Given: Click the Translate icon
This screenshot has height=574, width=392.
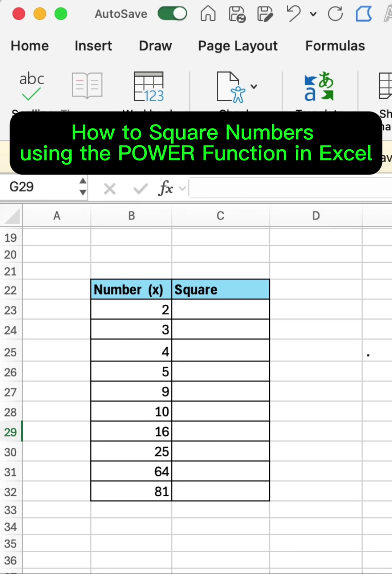Looking at the screenshot, I should click(319, 86).
